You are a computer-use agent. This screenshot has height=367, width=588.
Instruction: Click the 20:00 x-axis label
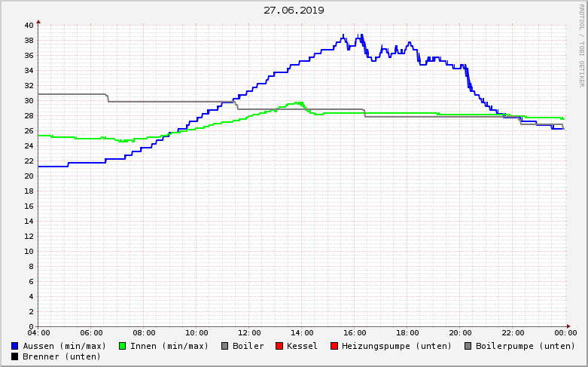(460, 333)
